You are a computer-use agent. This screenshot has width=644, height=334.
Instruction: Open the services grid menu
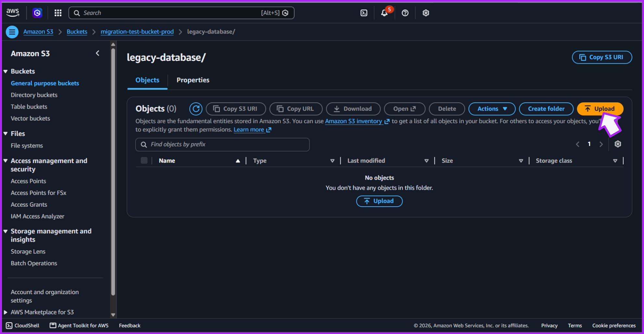pos(58,13)
